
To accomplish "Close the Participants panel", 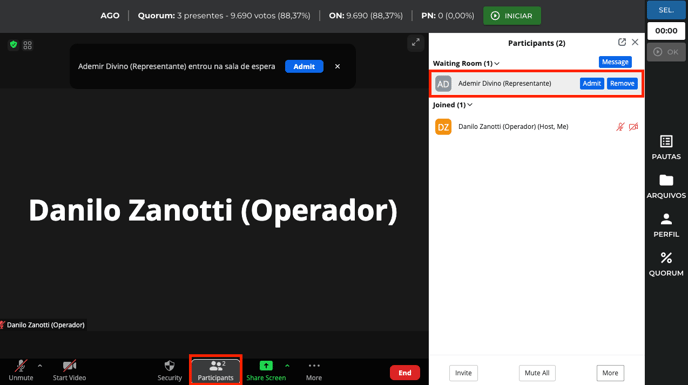I will point(635,42).
